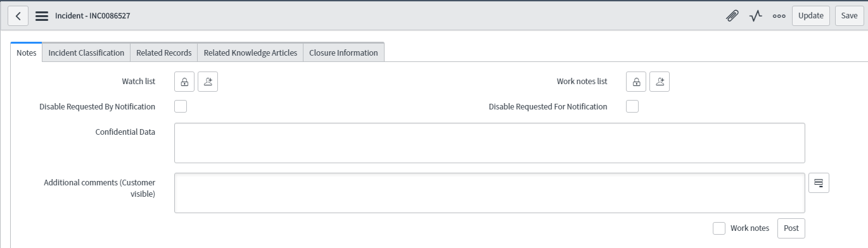This screenshot has width=868, height=248.
Task: Open the paperclip attachments manager
Action: 732,16
